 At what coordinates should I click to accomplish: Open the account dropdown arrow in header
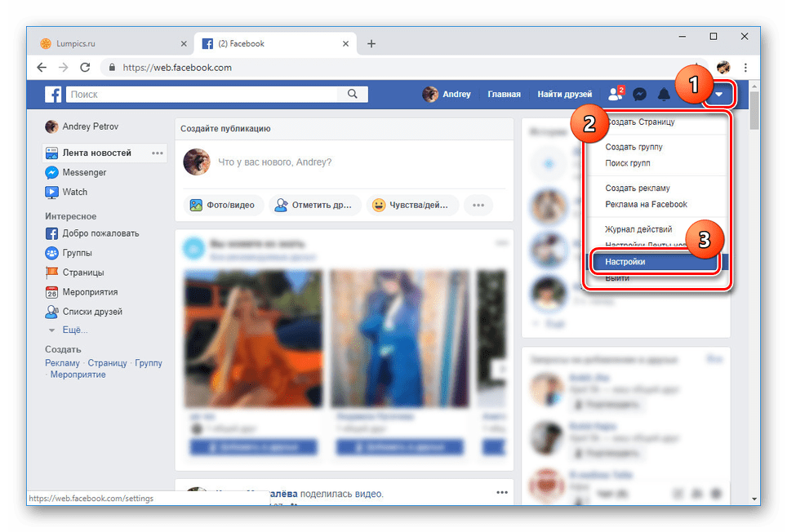coord(718,94)
